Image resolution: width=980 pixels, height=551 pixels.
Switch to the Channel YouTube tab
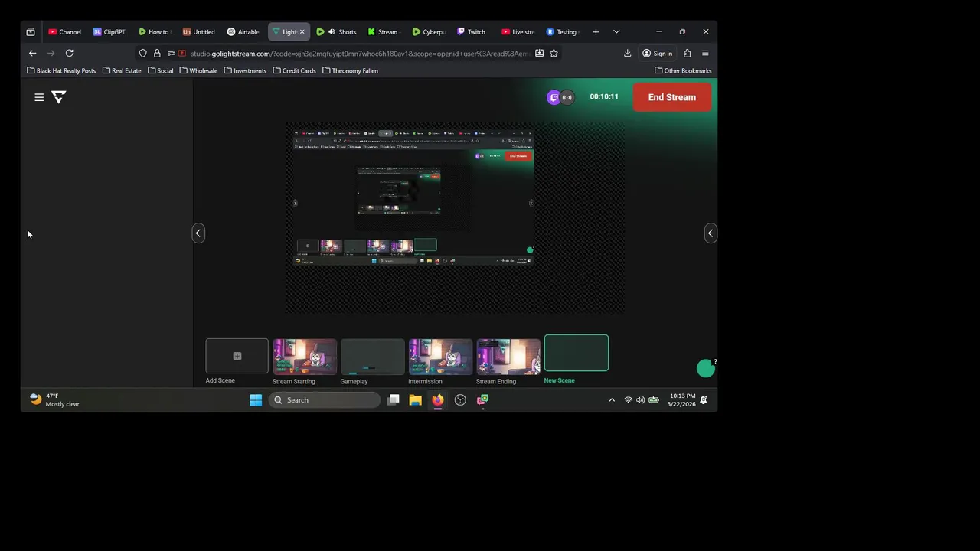pos(64,32)
